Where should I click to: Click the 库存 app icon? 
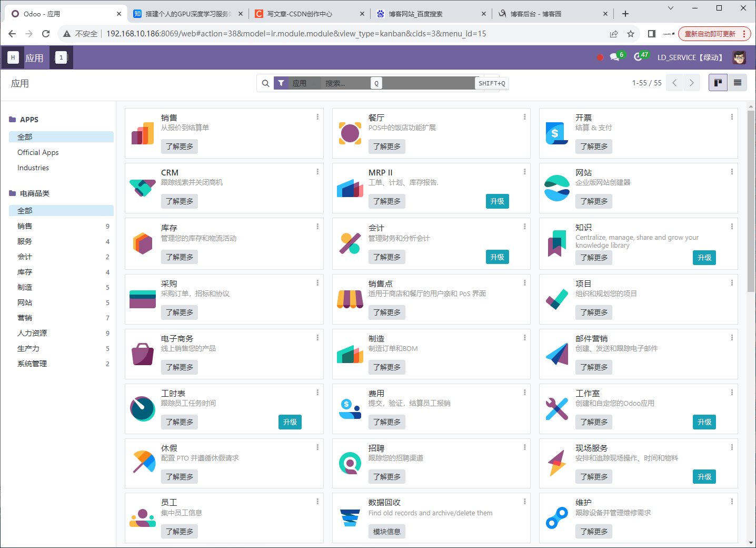pos(143,243)
